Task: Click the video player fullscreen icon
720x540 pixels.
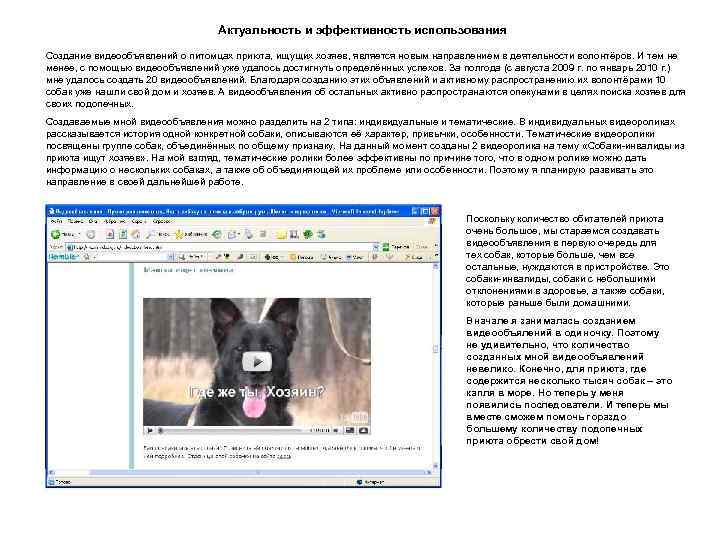Action: [363, 430]
